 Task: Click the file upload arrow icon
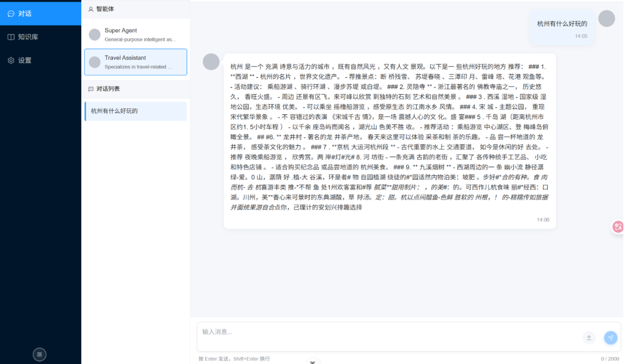pyautogui.click(x=589, y=337)
